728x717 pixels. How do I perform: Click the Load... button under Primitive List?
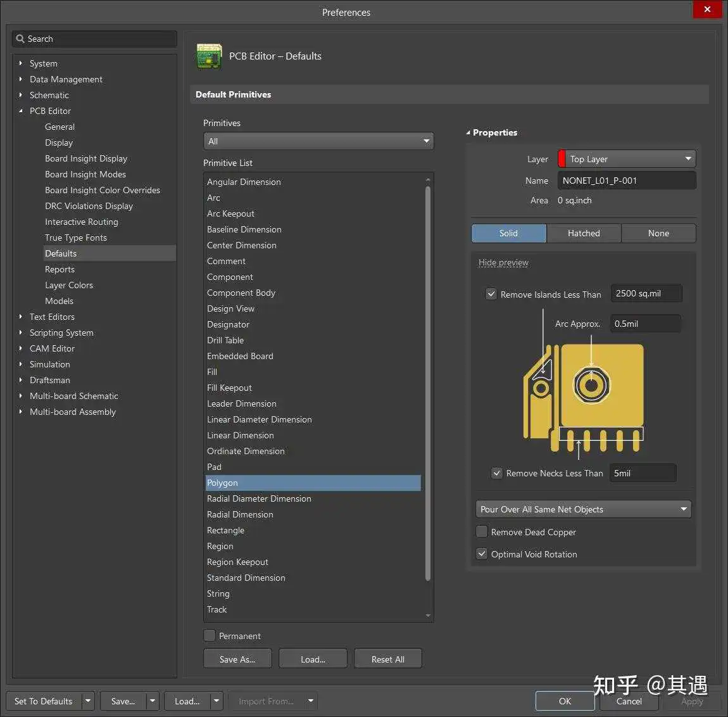313,659
